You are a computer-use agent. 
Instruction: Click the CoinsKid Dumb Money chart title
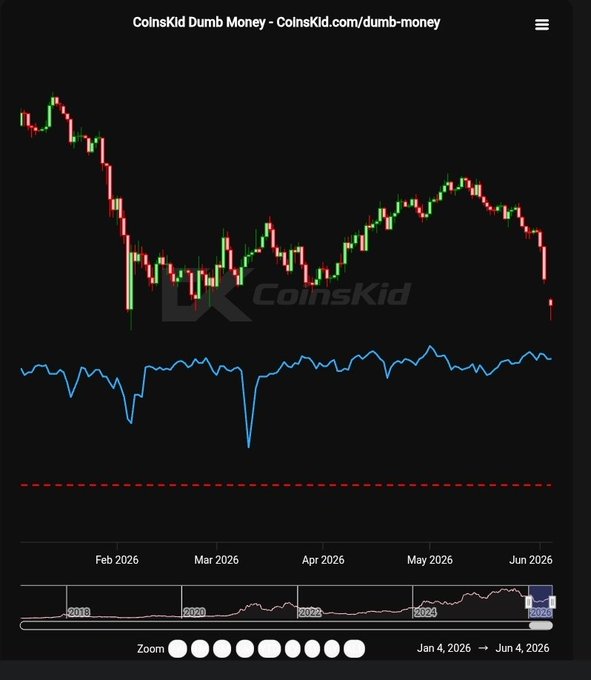click(x=286, y=22)
